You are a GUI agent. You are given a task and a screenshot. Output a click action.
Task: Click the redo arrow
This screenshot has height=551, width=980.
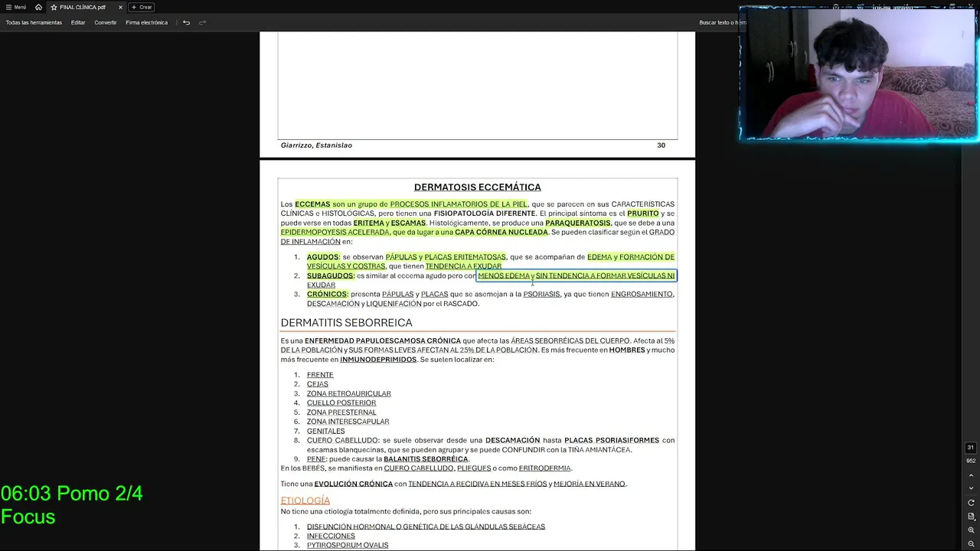tap(202, 22)
